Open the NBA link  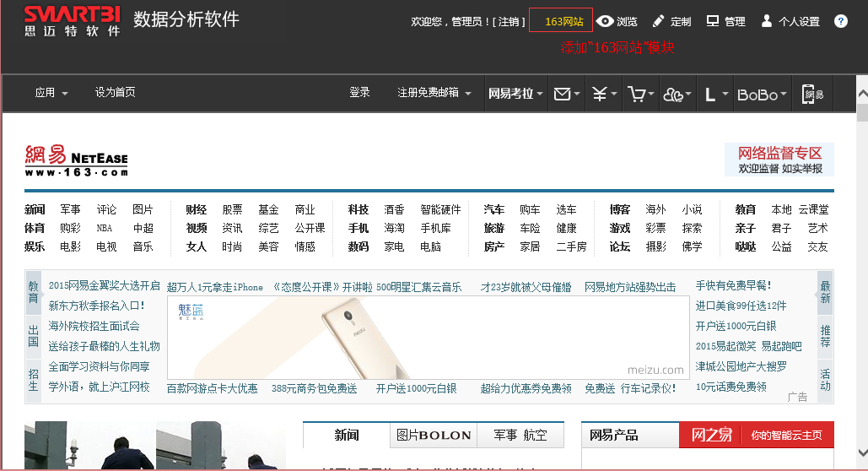pos(104,228)
